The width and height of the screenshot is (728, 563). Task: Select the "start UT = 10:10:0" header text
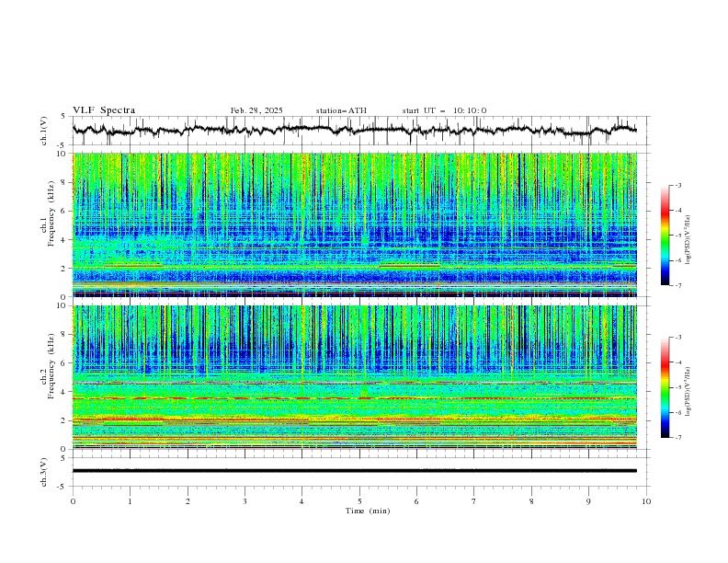444,110
